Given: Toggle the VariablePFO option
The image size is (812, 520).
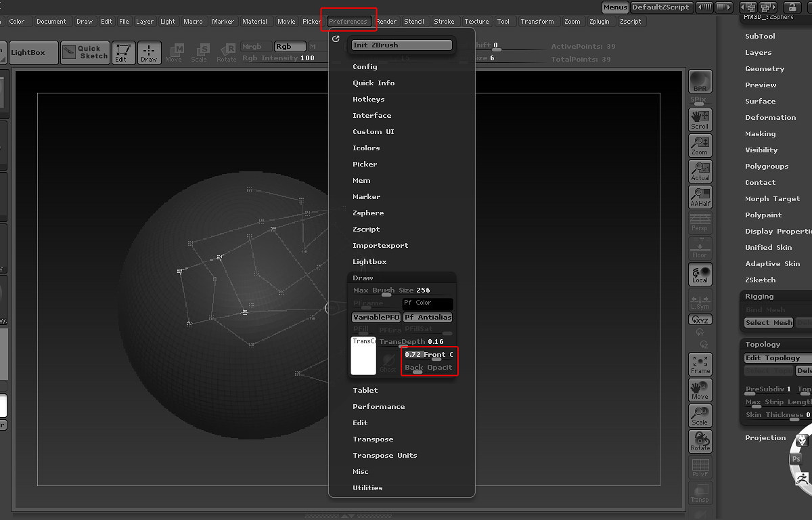Looking at the screenshot, I should tap(376, 317).
